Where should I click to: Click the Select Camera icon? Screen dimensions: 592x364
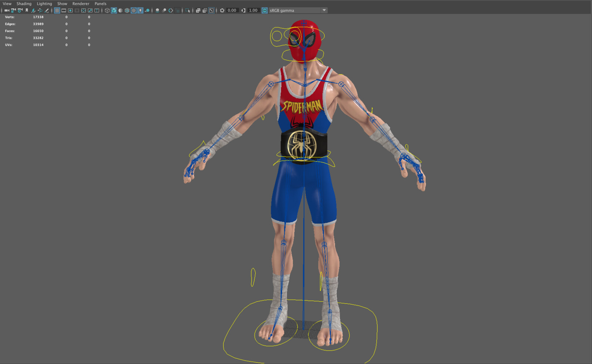click(7, 10)
